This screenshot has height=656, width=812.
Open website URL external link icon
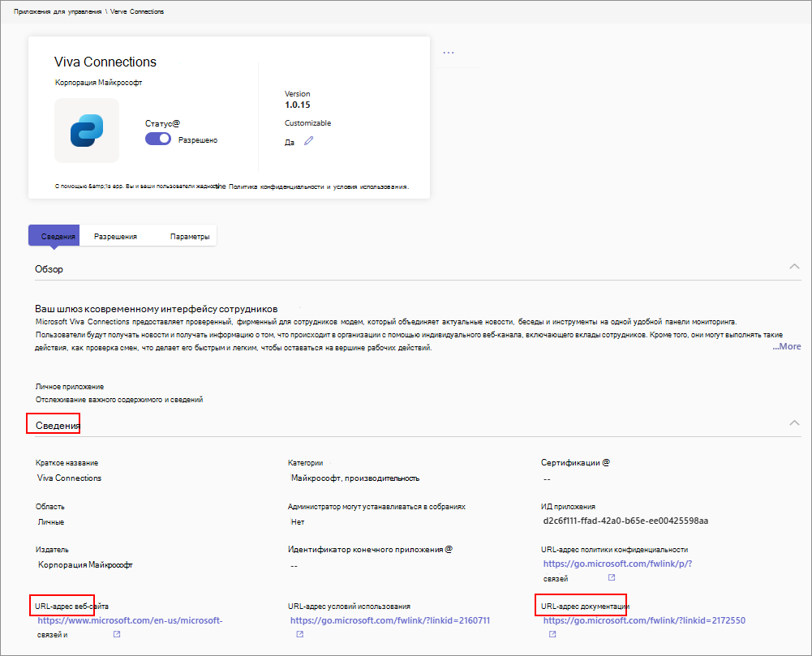click(117, 634)
